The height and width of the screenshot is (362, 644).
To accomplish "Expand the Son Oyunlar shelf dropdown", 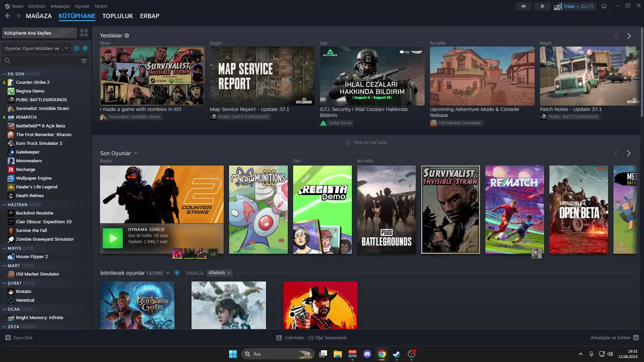I will [x=136, y=153].
